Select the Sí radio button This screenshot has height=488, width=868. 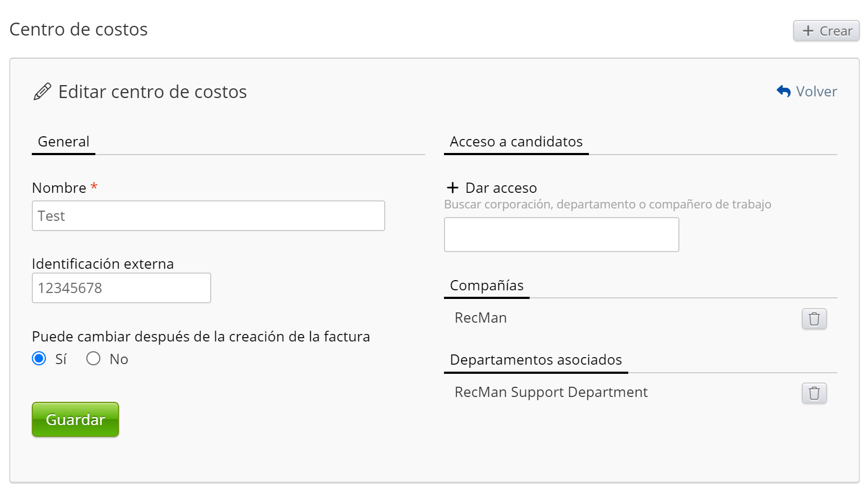click(x=39, y=359)
